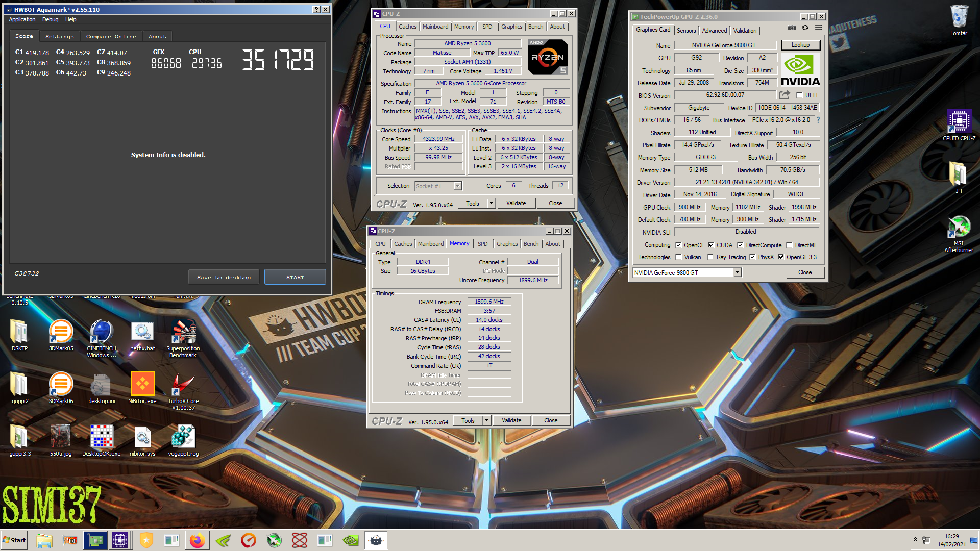Open the Start menu
Image resolution: width=980 pixels, height=551 pixels.
tap(14, 540)
